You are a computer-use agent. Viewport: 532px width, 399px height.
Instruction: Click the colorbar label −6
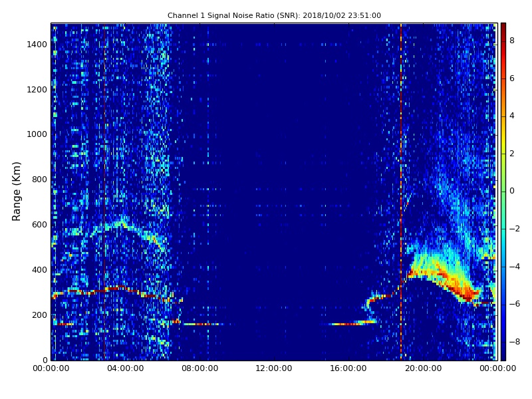(515, 304)
